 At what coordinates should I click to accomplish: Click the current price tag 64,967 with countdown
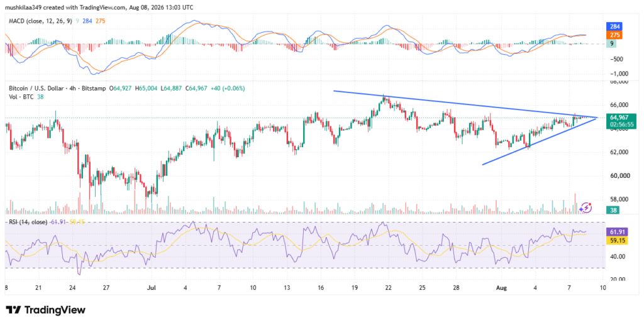tap(621, 121)
